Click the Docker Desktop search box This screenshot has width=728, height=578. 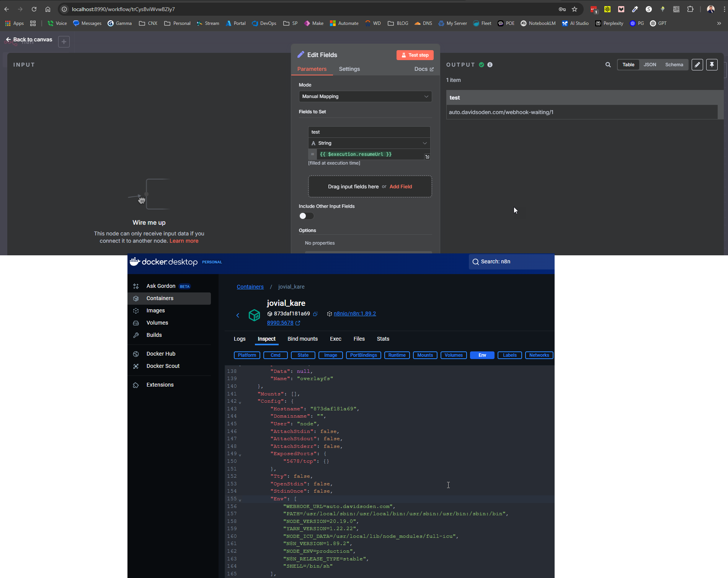coord(511,262)
